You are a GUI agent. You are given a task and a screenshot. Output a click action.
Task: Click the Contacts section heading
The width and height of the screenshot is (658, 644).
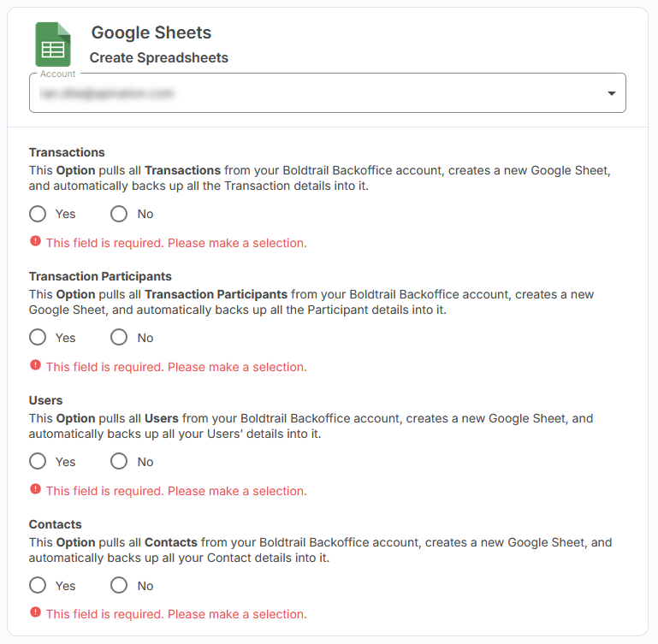coord(56,524)
